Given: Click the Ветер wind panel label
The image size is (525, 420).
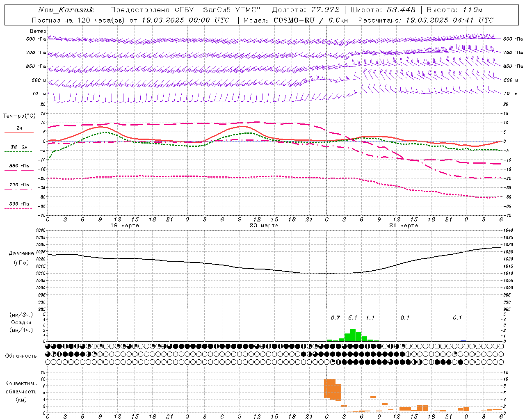Looking at the screenshot, I should [x=38, y=31].
